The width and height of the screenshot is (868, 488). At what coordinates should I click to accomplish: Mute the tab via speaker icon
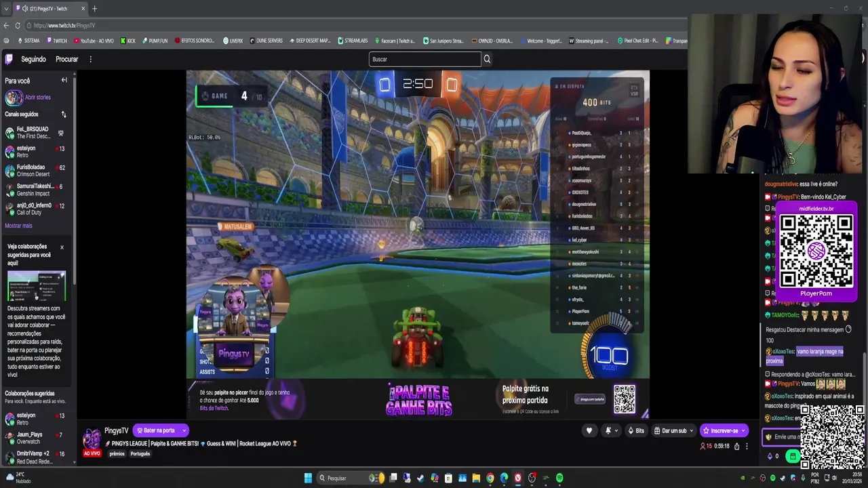24,9
